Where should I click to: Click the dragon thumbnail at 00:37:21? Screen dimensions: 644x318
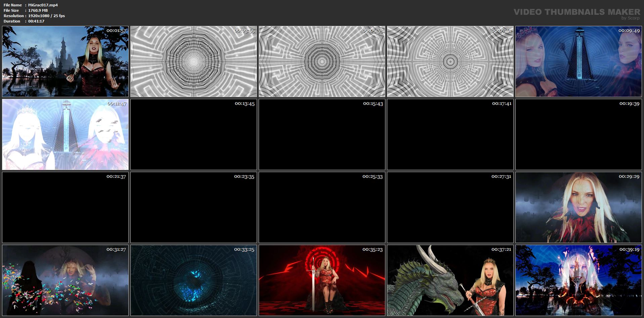[x=450, y=280]
